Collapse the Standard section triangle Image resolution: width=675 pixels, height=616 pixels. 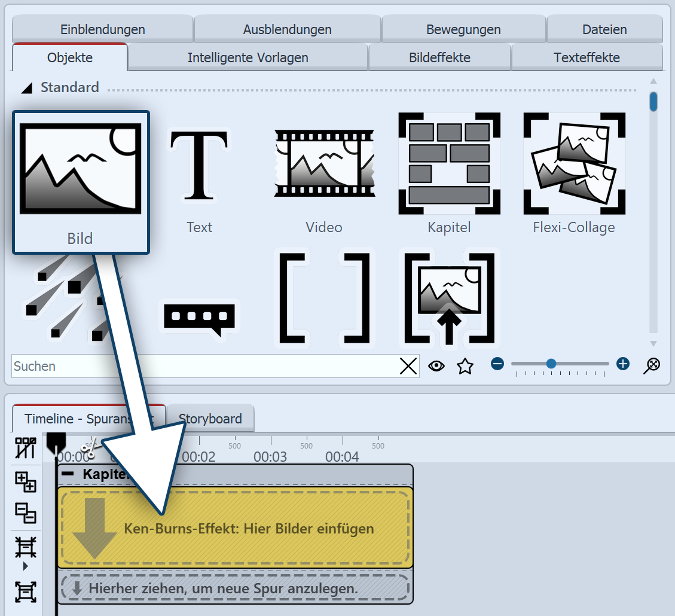[27, 89]
